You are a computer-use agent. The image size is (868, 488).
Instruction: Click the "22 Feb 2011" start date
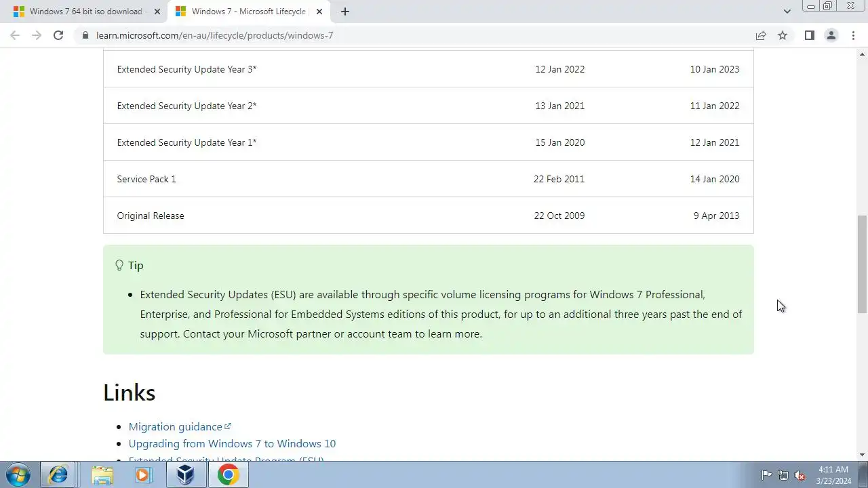(559, 179)
